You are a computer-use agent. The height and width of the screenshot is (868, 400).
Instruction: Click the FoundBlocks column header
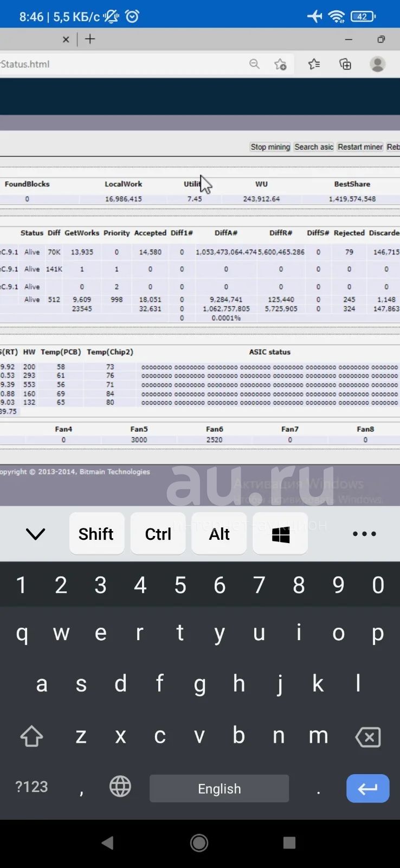click(x=27, y=184)
